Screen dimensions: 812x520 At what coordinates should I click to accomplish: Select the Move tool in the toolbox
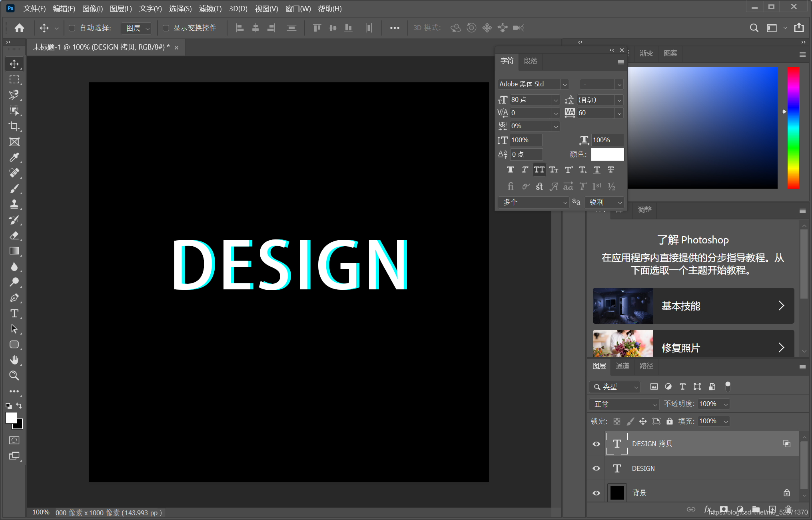(x=14, y=64)
